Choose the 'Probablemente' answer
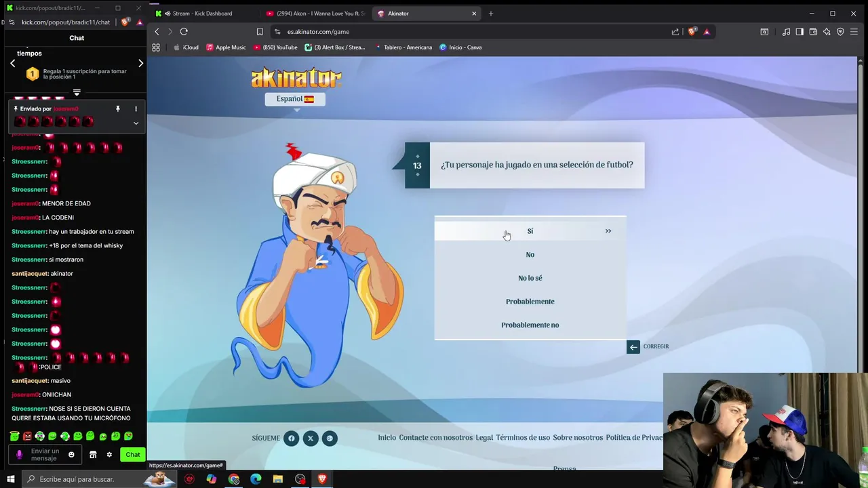The width and height of the screenshot is (868, 488). pyautogui.click(x=530, y=302)
